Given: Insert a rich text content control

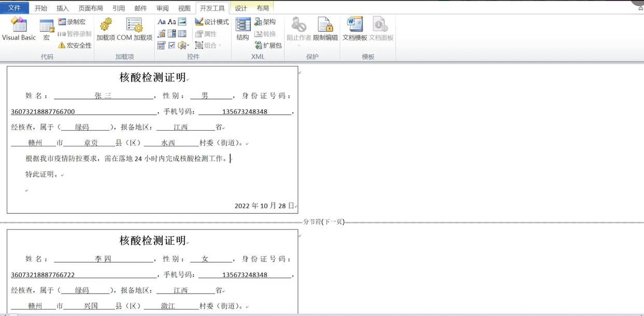Looking at the screenshot, I should coord(161,22).
